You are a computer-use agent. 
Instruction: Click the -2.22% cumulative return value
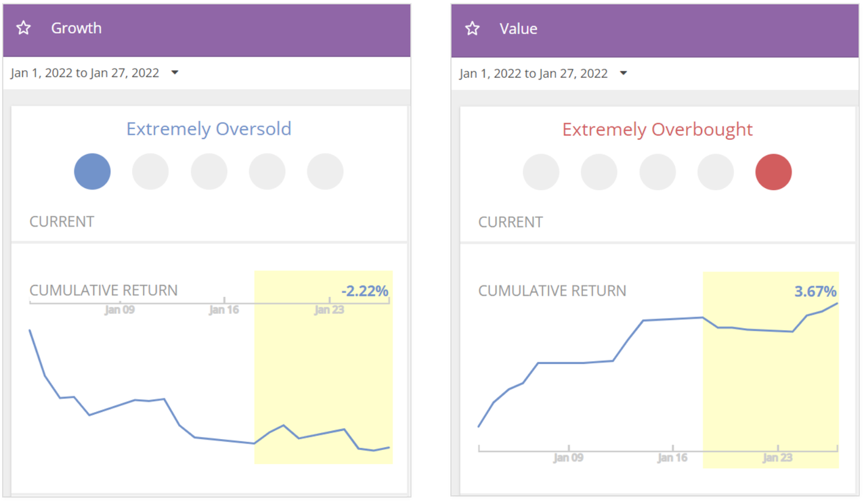tap(365, 291)
